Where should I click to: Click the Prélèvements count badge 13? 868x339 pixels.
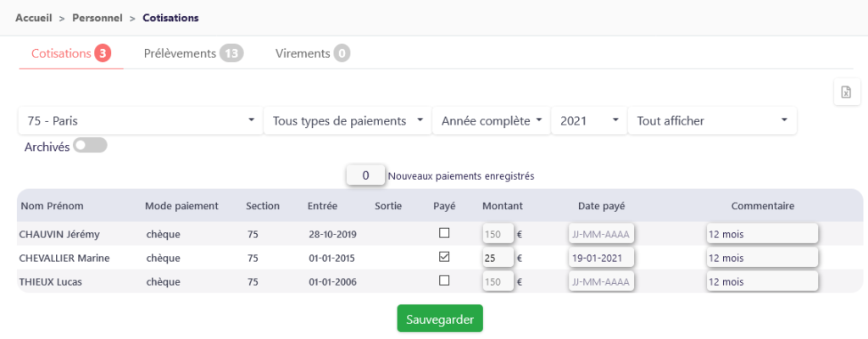pyautogui.click(x=231, y=53)
